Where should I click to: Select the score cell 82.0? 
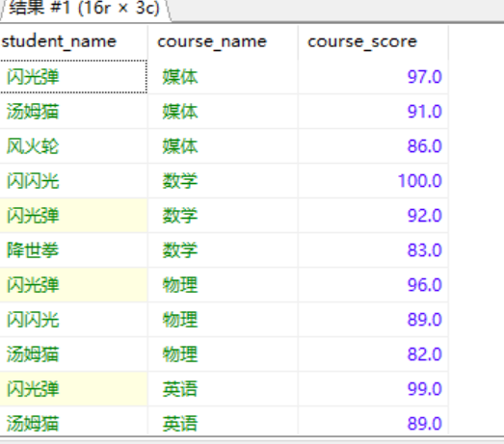373,354
